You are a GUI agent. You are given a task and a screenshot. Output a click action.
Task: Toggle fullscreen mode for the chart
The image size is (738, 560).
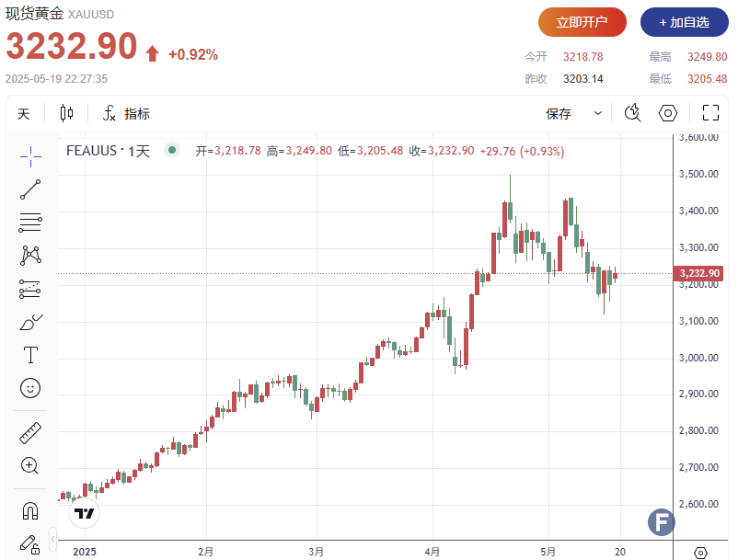pyautogui.click(x=709, y=113)
